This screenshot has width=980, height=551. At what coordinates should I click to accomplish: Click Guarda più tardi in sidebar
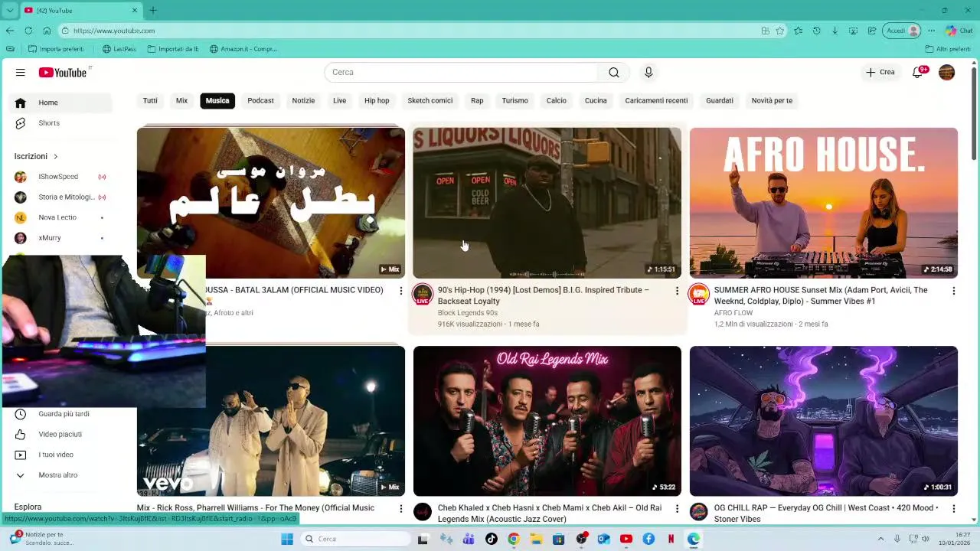point(63,414)
